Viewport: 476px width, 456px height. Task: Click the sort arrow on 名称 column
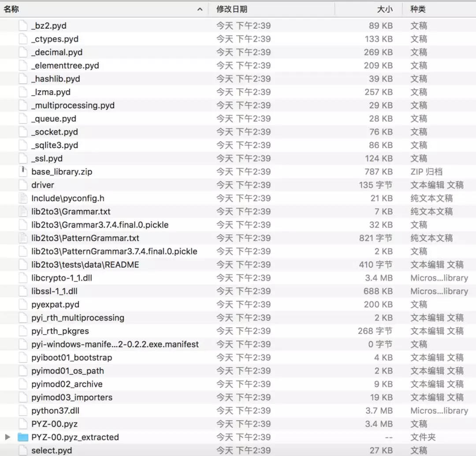[x=199, y=9]
